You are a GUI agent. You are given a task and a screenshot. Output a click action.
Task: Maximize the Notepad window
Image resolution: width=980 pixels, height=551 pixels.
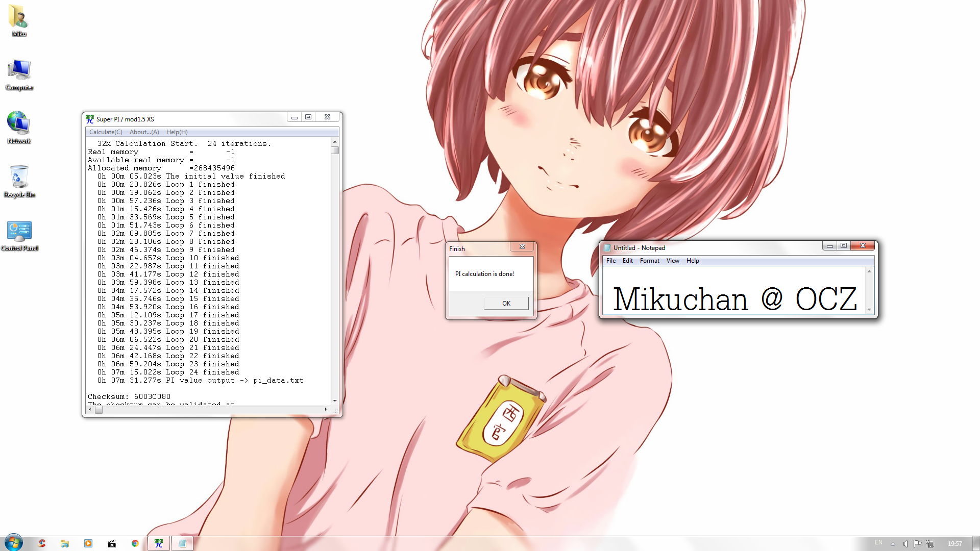(x=844, y=246)
